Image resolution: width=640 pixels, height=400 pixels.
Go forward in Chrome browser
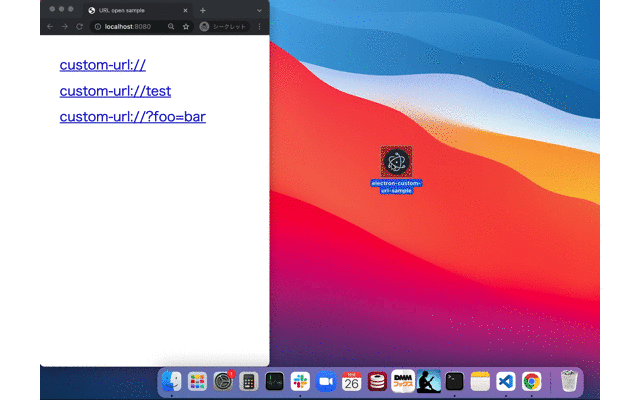coord(64,27)
